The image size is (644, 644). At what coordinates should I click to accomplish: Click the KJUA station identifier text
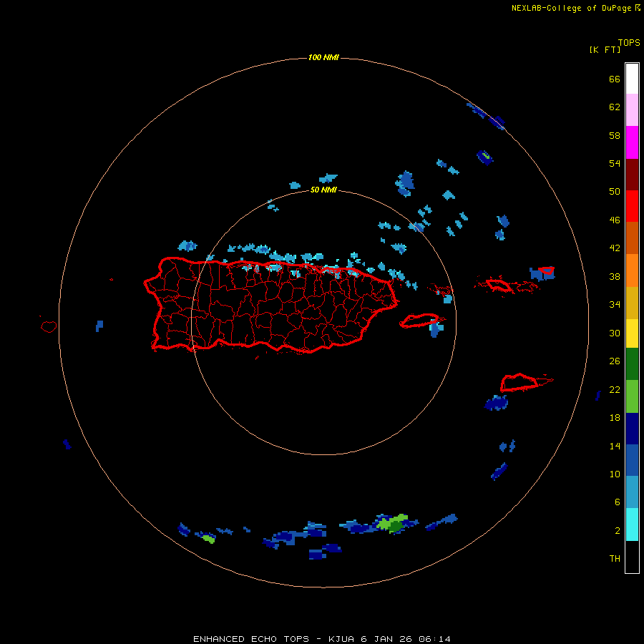point(341,639)
